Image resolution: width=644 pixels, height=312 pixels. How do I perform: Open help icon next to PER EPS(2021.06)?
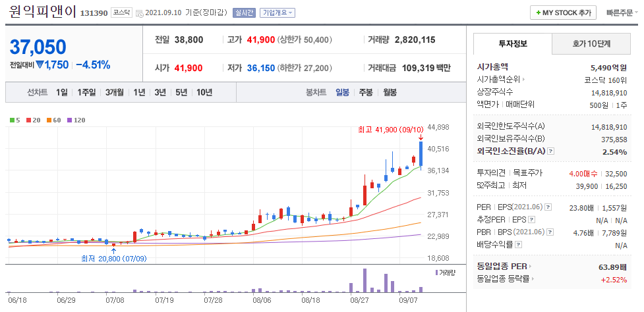[x=548, y=207]
